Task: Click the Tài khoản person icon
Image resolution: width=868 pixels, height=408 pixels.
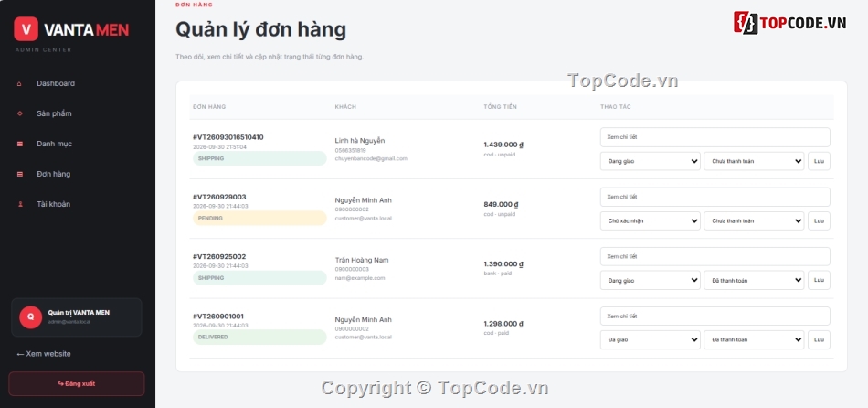Action: [x=20, y=204]
